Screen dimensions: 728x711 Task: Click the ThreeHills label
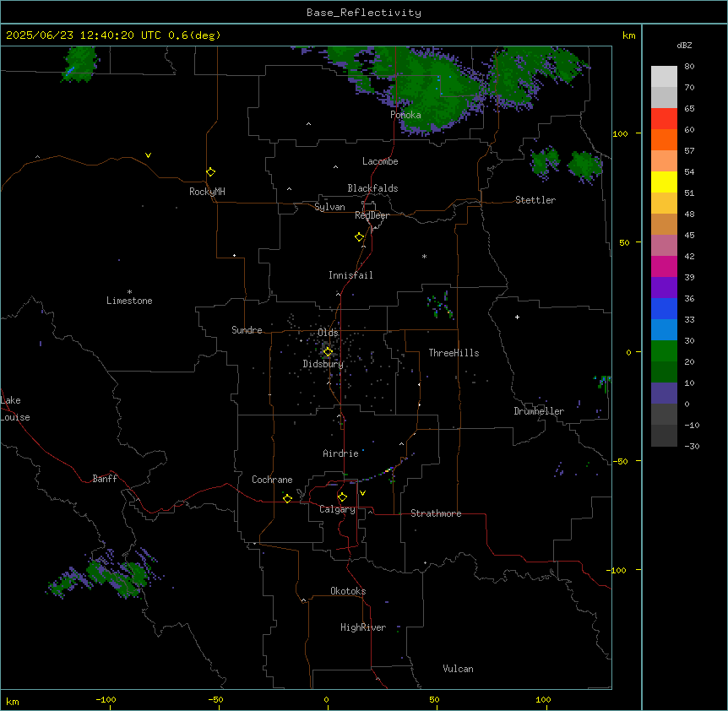tap(454, 353)
